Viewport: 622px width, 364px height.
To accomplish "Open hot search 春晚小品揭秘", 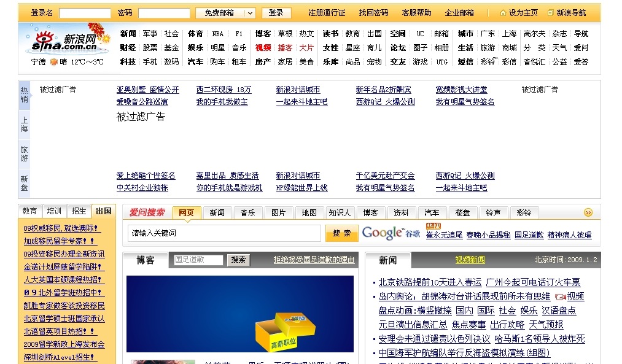I will tap(488, 235).
